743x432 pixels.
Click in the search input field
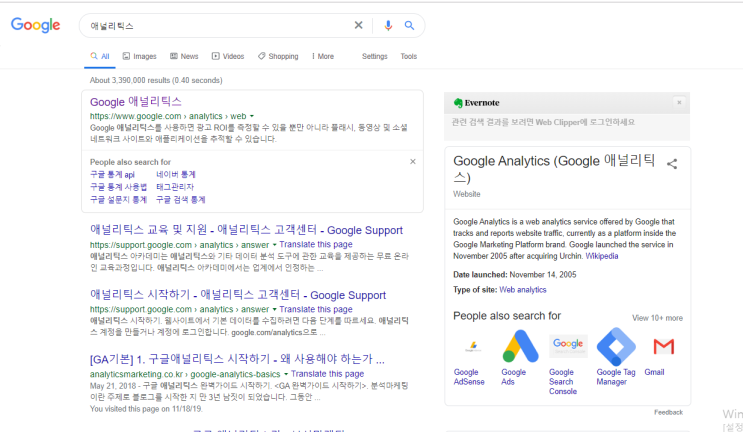218,26
